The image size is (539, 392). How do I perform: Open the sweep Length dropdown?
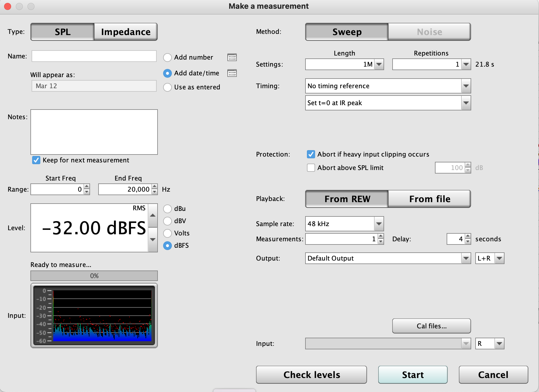[x=379, y=64]
